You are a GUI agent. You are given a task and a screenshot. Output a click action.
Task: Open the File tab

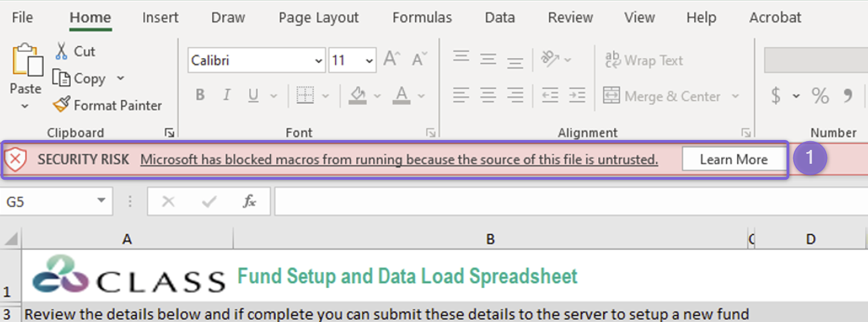pyautogui.click(x=22, y=18)
